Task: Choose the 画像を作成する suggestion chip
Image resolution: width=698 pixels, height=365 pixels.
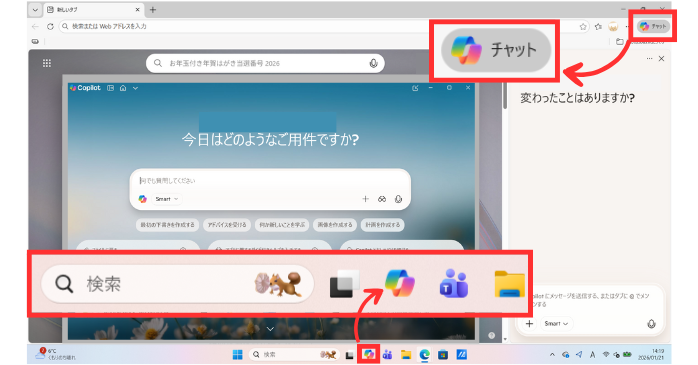Action: 335,225
